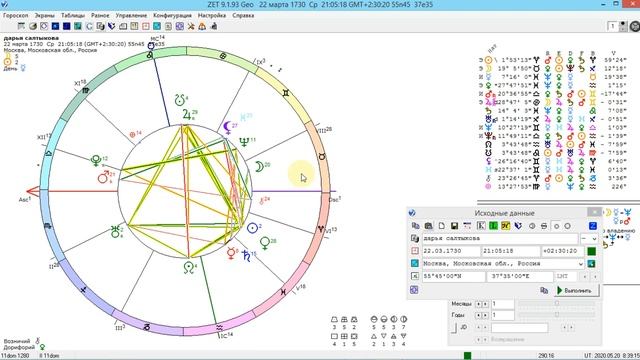This screenshot has height=360, width=640.
Task: Click the chart wheel icon in main toolbar
Action: click(44, 27)
